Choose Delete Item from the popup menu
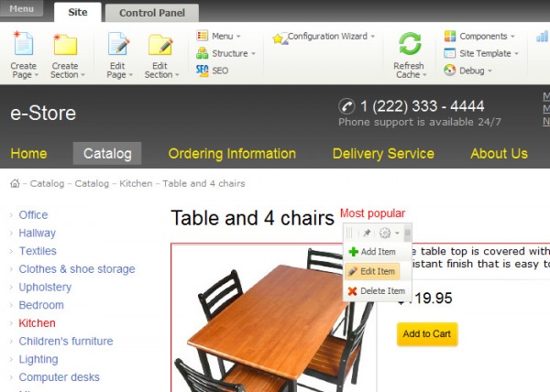The height and width of the screenshot is (392, 550). click(376, 291)
